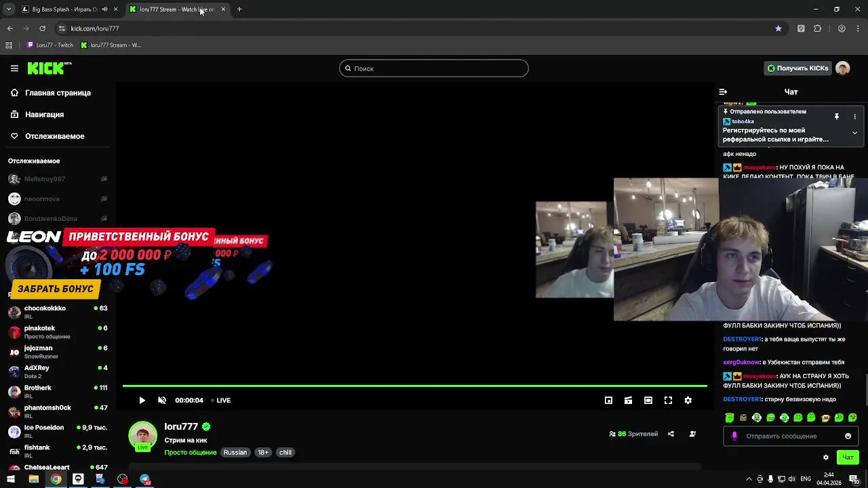Open player settings gear

coord(688,401)
